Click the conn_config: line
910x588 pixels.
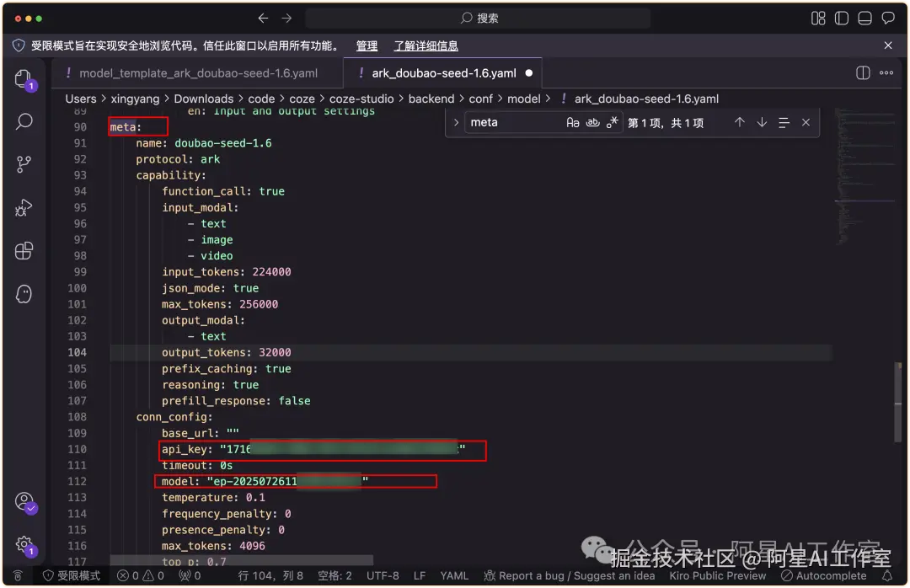[174, 417]
